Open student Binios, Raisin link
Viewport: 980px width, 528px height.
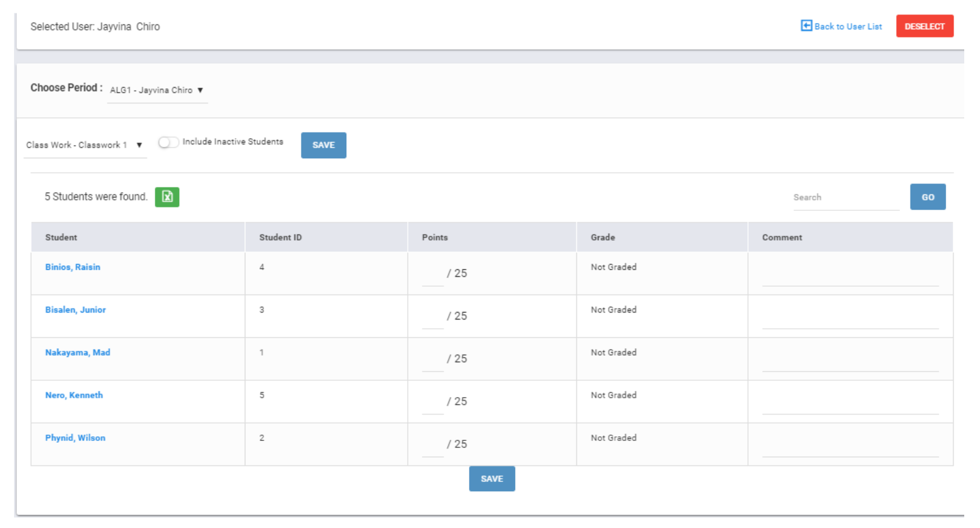(72, 267)
